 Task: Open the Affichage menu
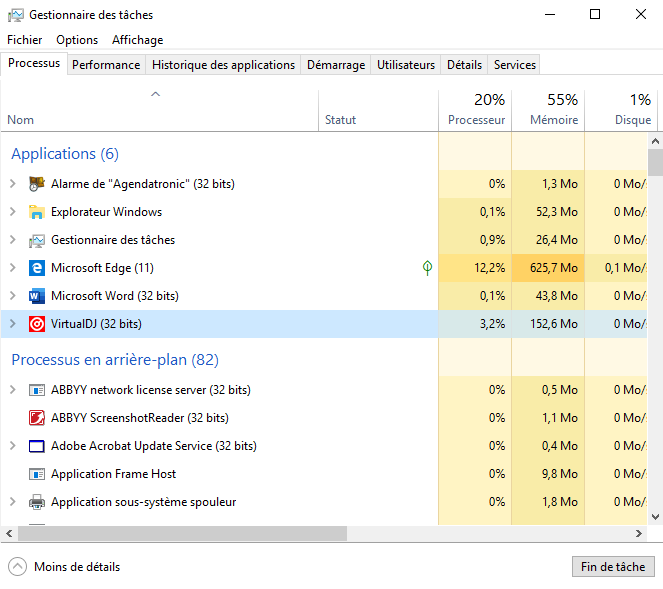click(x=137, y=40)
